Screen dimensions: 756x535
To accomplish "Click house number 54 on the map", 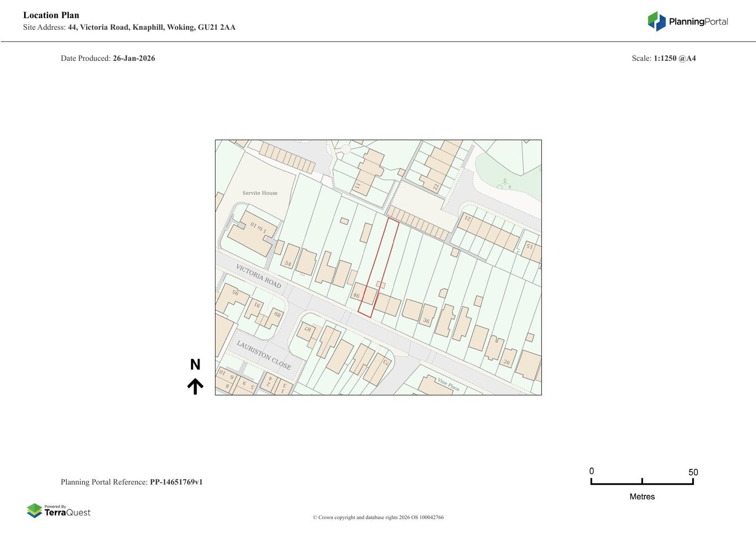I will click(x=288, y=264).
